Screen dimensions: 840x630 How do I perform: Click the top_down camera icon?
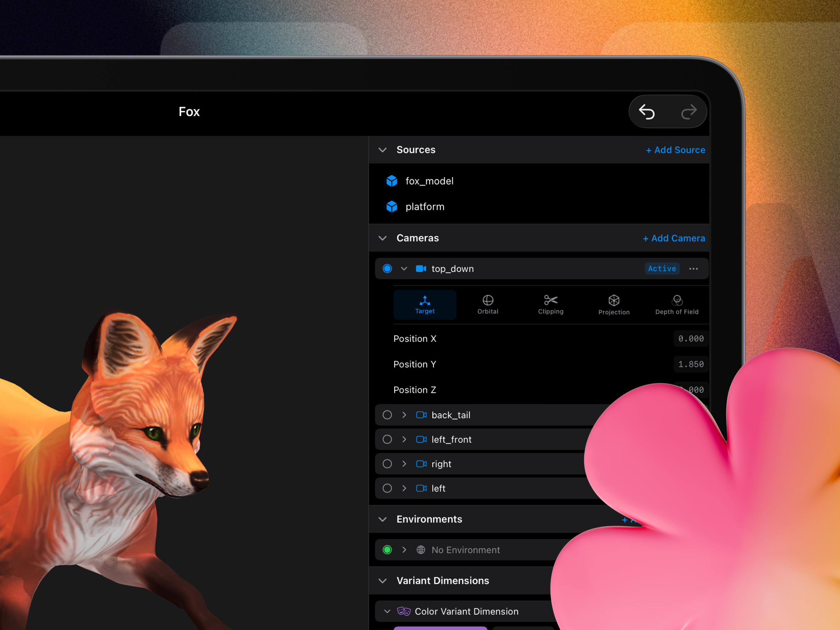(421, 269)
